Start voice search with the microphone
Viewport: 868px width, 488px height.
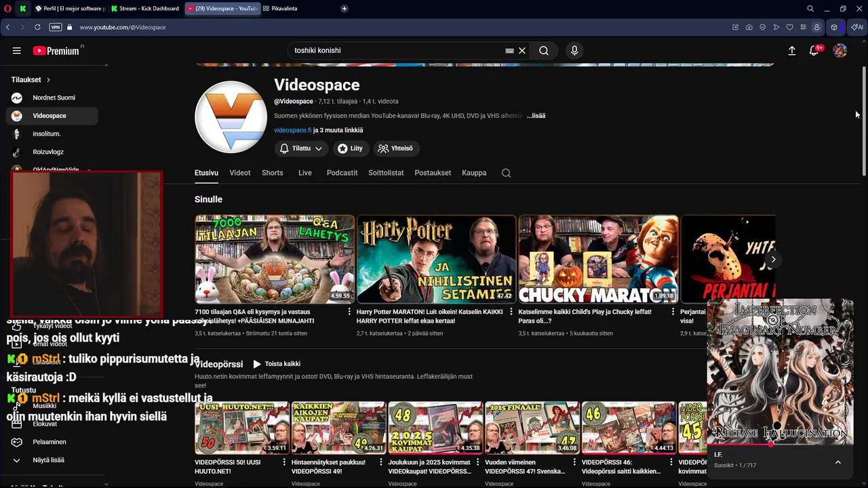click(x=574, y=51)
